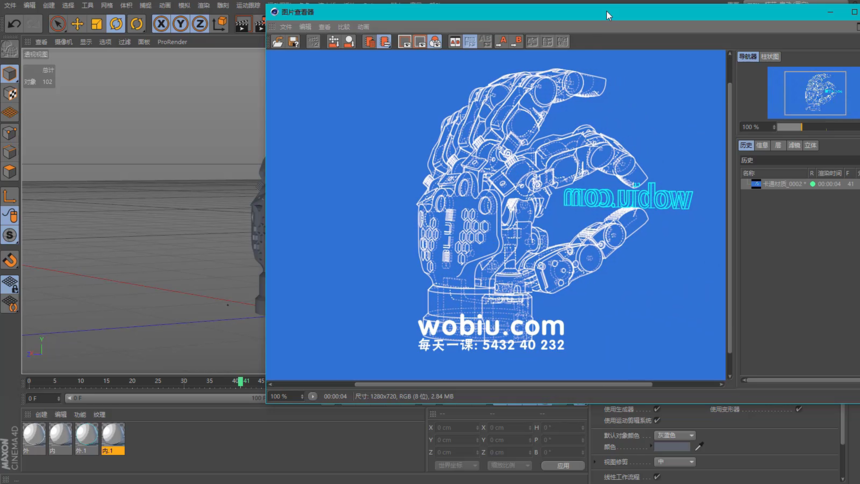
Task: Select the texture mode checkered cube icon
Action: [9, 93]
